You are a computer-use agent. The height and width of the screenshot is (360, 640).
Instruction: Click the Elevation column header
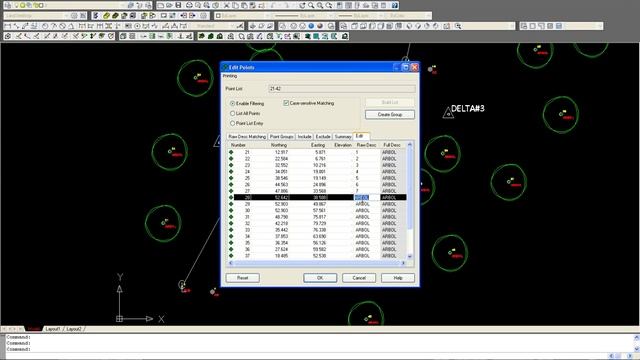pos(342,145)
